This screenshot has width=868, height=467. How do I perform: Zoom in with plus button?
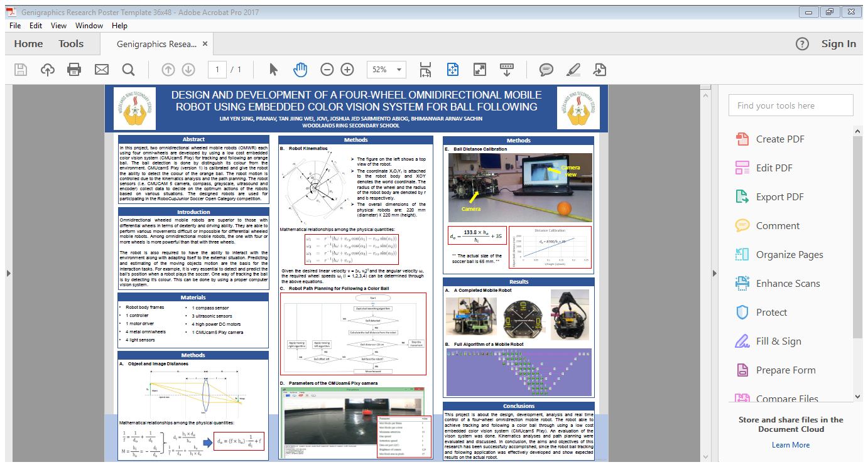[x=347, y=70]
